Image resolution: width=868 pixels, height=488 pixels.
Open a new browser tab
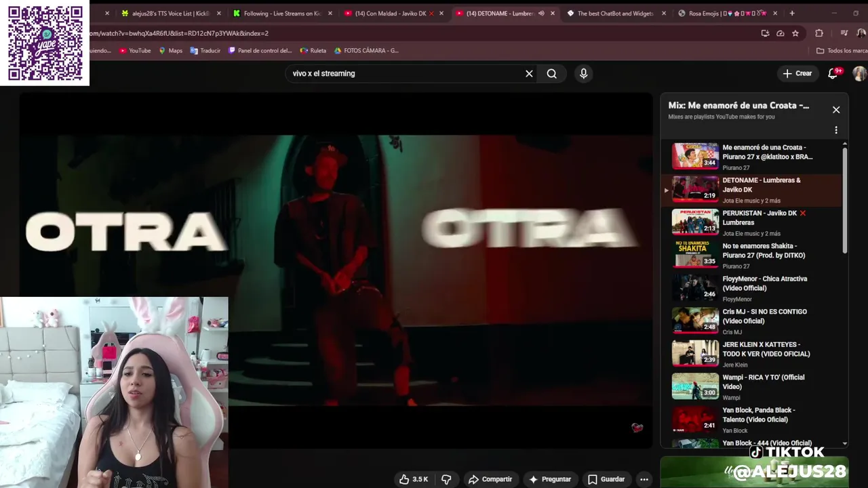point(791,13)
